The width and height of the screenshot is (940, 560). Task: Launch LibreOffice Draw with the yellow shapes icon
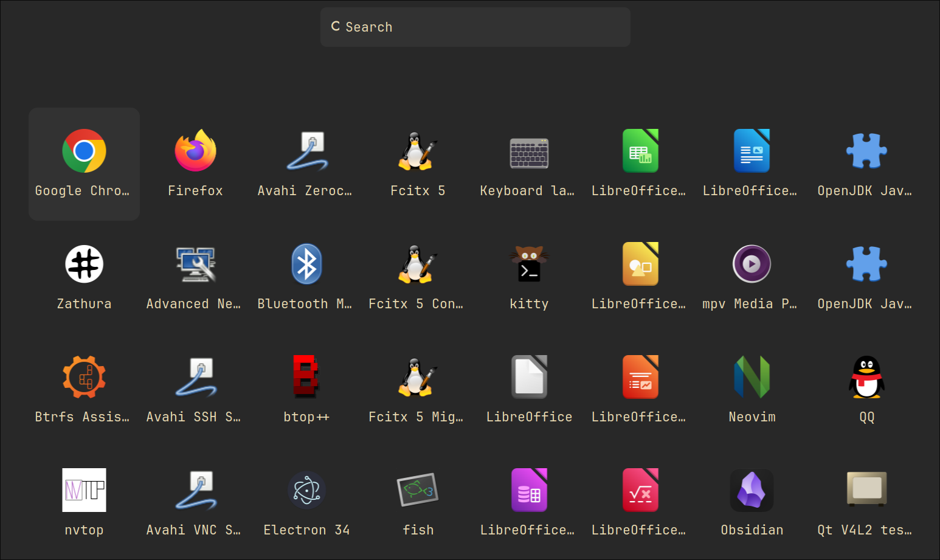640,277
